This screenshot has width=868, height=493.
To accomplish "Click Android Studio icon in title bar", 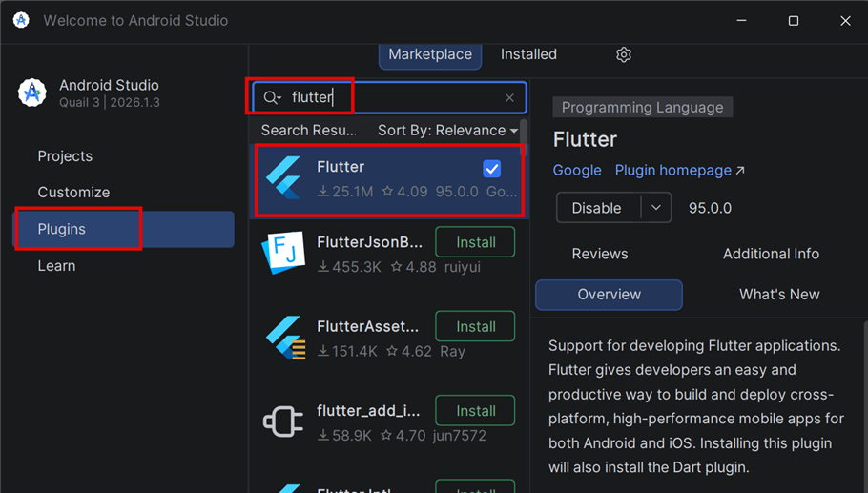I will (21, 20).
